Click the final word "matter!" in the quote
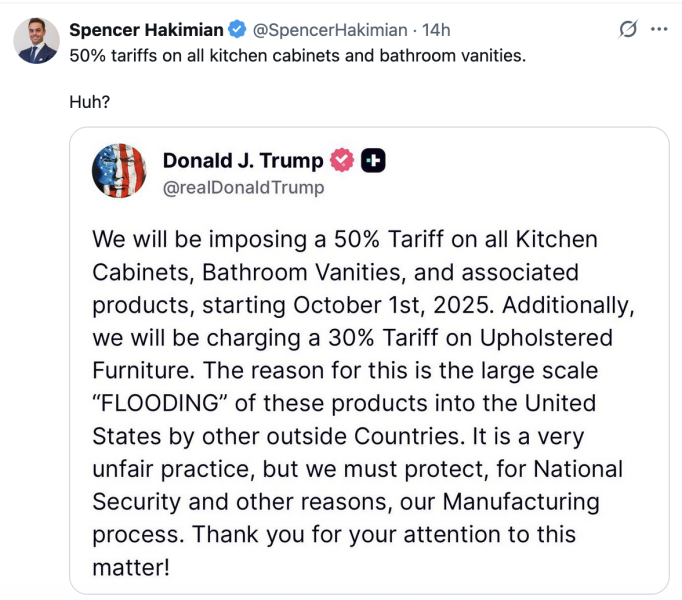The image size is (682, 600). 131,567
